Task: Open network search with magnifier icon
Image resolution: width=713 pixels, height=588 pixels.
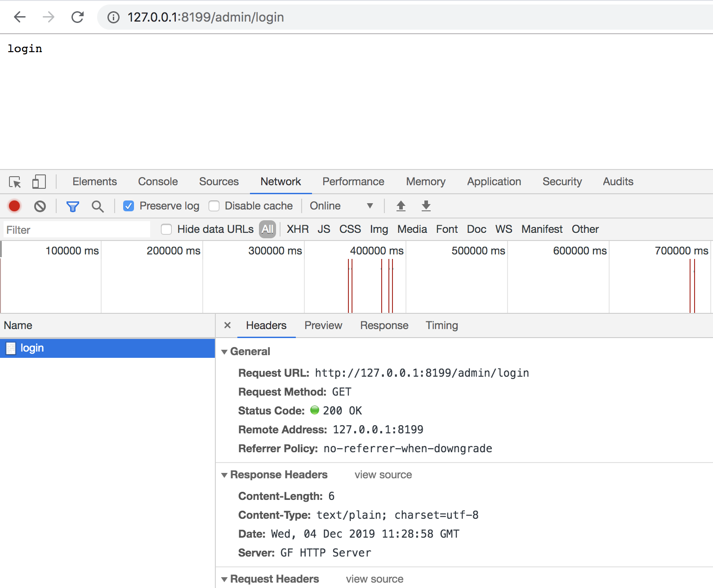Action: click(x=98, y=206)
